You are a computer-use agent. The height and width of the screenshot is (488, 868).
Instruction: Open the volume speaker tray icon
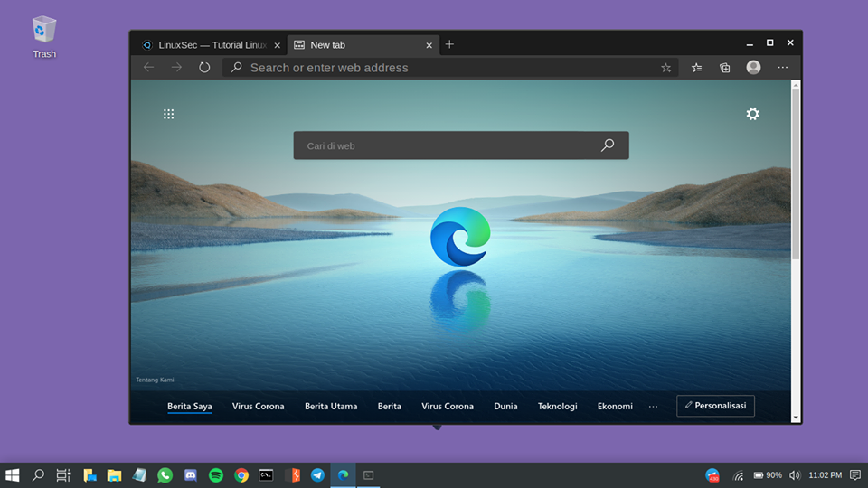point(795,475)
